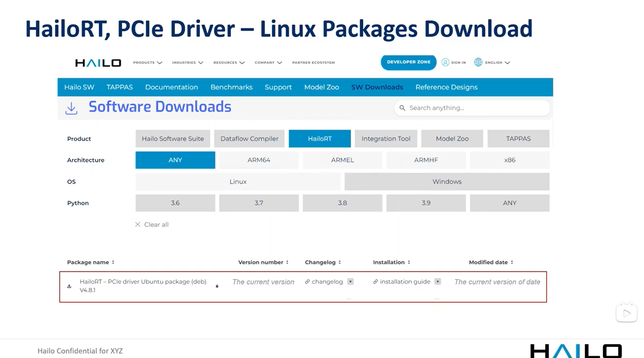Click the search magnifier icon
Viewport: 644px width, 358px height.
point(402,108)
